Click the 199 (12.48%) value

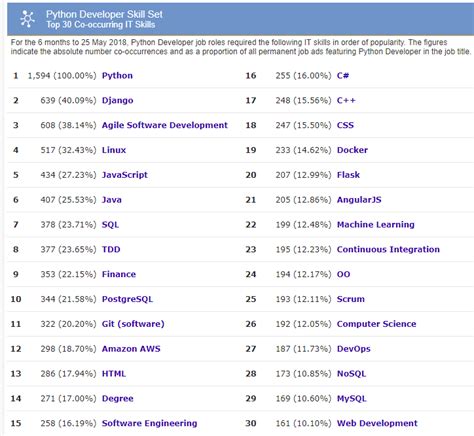coord(303,225)
